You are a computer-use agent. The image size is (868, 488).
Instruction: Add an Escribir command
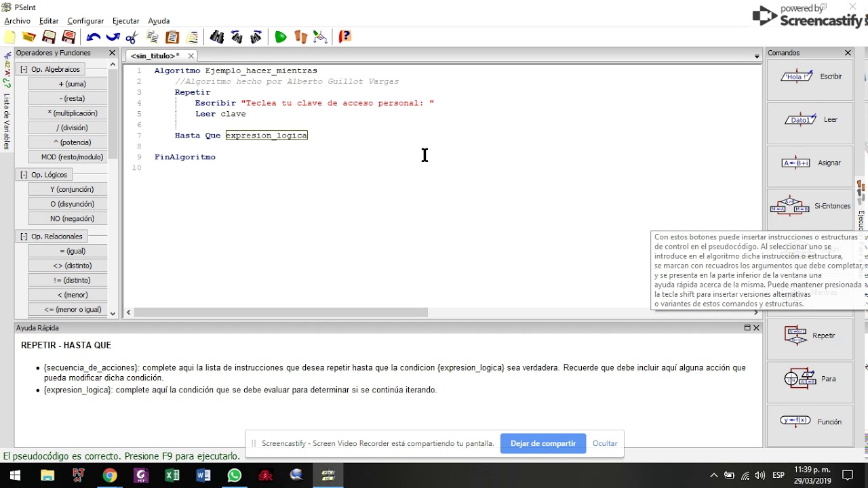(x=810, y=77)
